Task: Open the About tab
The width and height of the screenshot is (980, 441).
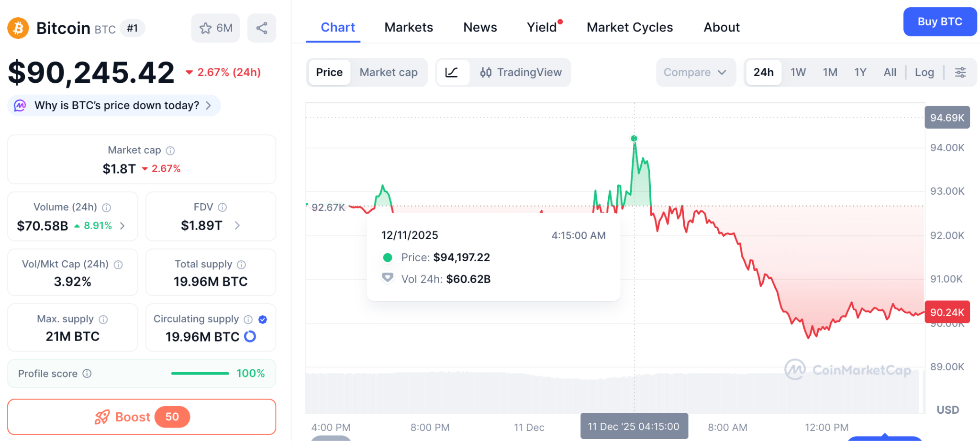Action: (x=722, y=27)
